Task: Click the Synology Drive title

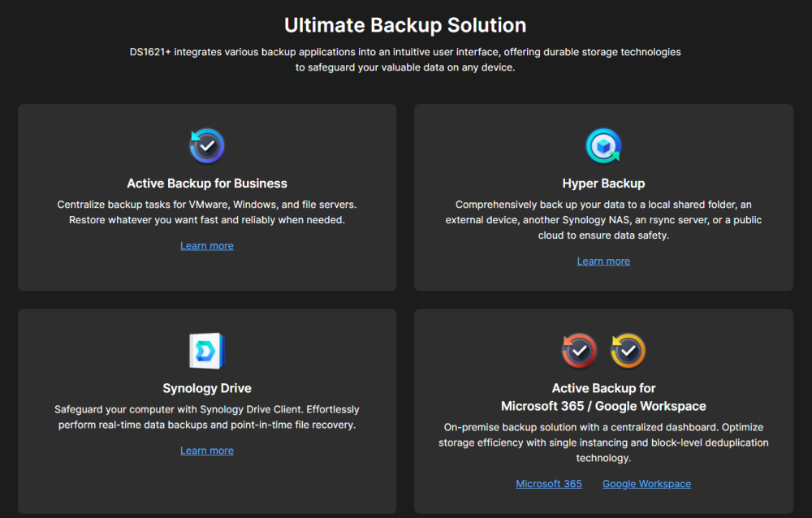Action: (x=206, y=388)
